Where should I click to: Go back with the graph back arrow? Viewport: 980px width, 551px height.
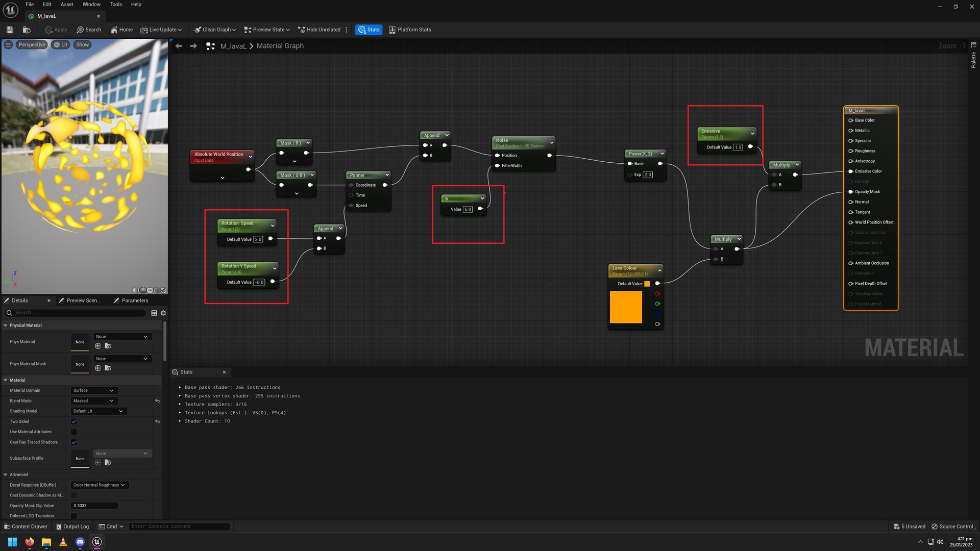tap(179, 46)
